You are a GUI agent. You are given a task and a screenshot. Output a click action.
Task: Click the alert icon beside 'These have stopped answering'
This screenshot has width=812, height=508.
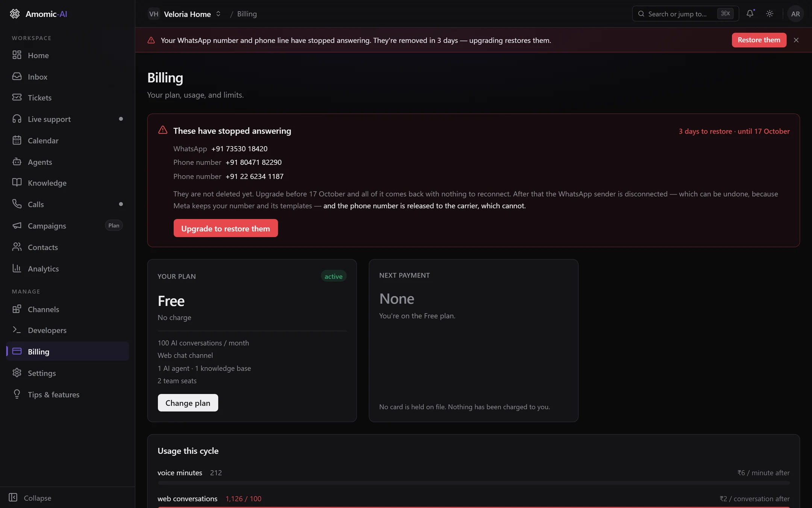[163, 130]
